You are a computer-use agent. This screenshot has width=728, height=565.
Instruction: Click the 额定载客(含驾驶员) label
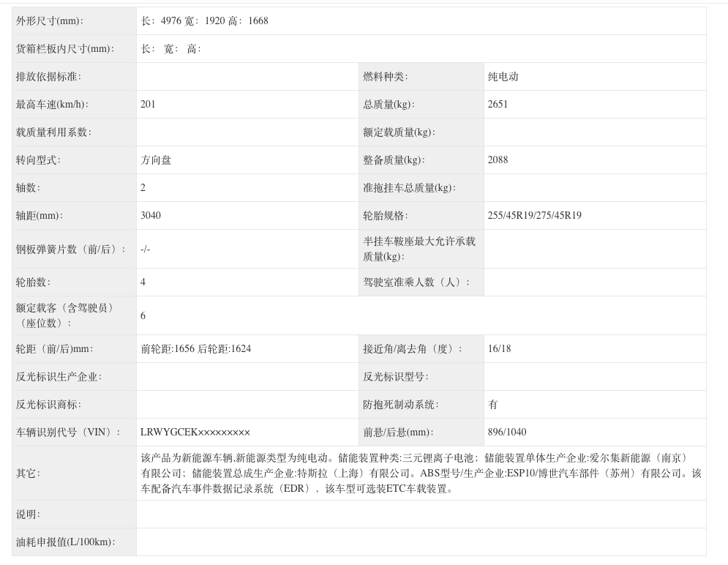tap(64, 315)
